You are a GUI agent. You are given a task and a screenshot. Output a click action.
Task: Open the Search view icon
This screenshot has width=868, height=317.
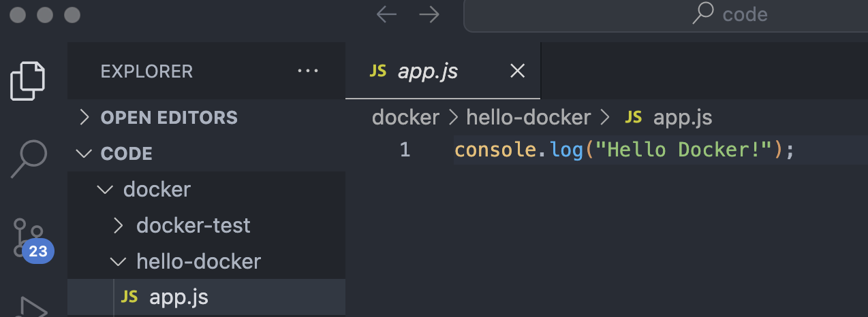coord(29,158)
